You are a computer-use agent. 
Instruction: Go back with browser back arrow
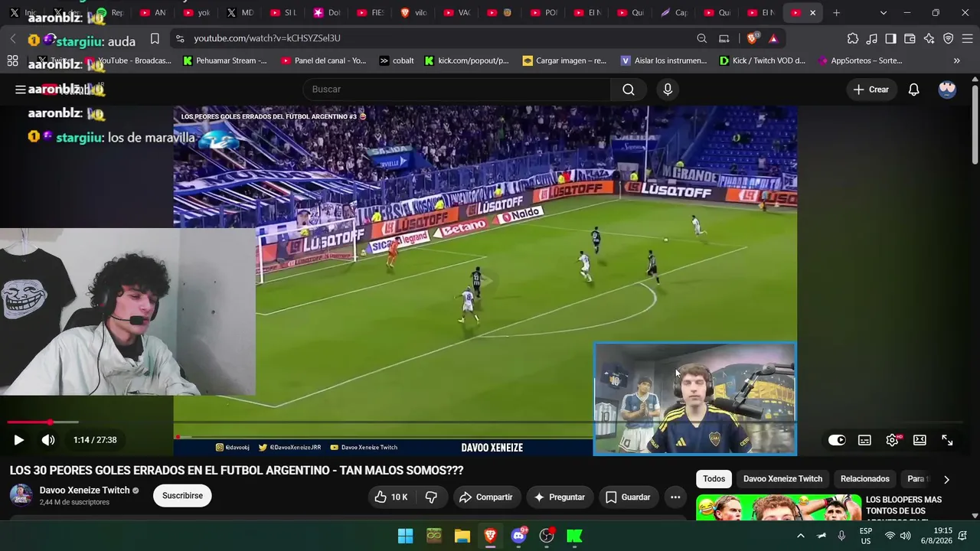point(13,38)
